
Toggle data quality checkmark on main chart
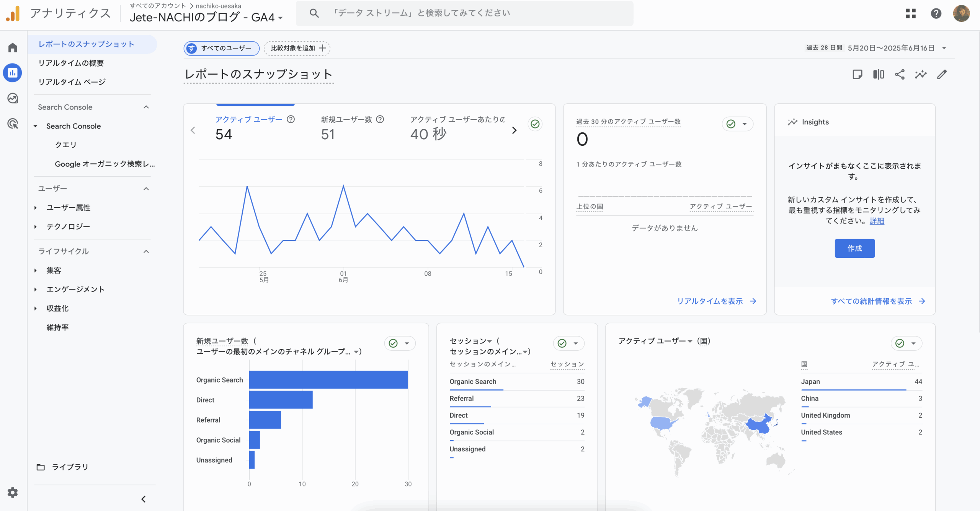coord(535,124)
